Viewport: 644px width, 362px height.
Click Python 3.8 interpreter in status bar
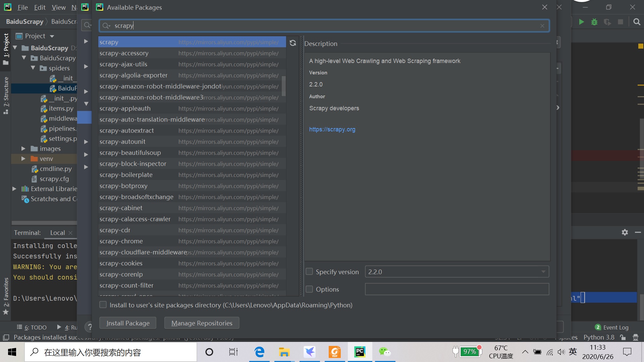point(599,337)
